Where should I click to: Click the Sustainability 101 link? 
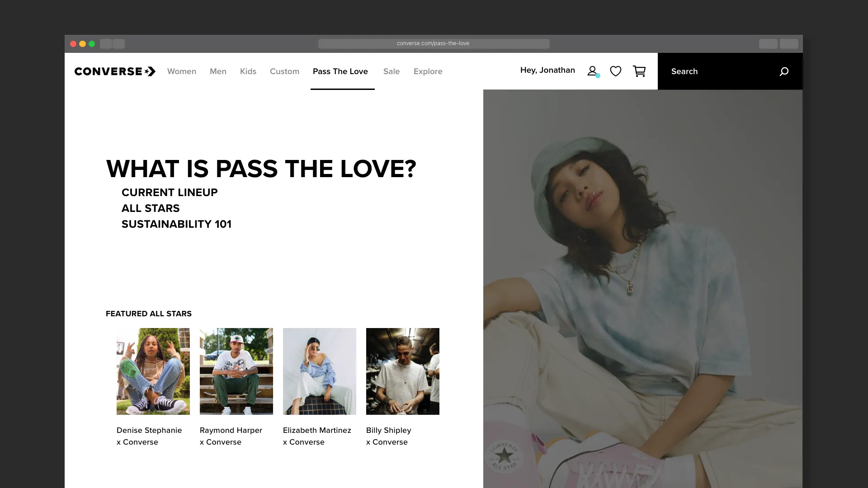click(x=176, y=224)
